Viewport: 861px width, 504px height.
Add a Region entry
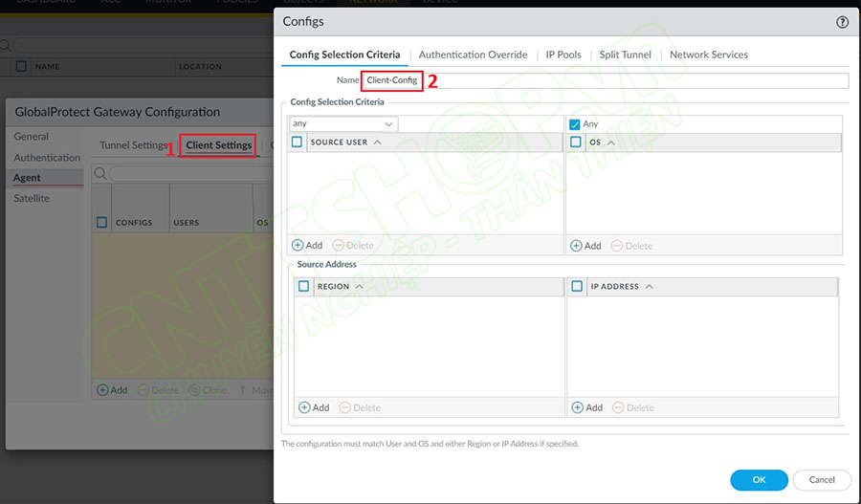314,408
